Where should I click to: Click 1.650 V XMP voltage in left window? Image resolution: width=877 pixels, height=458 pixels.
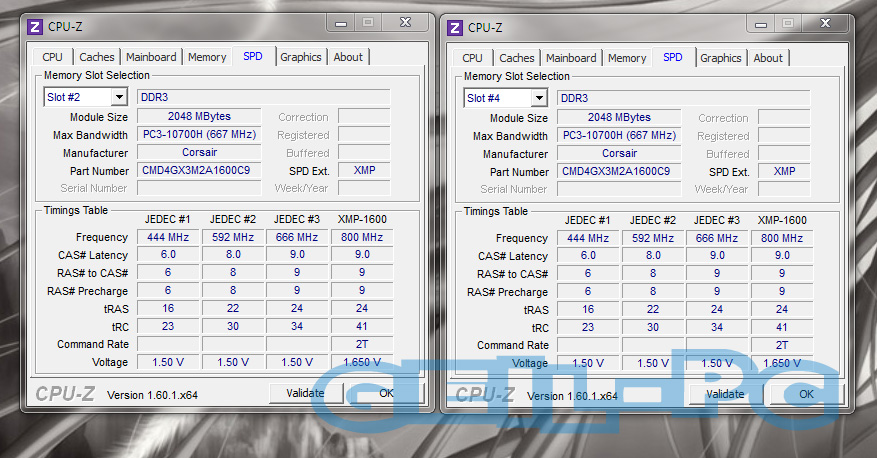click(362, 362)
